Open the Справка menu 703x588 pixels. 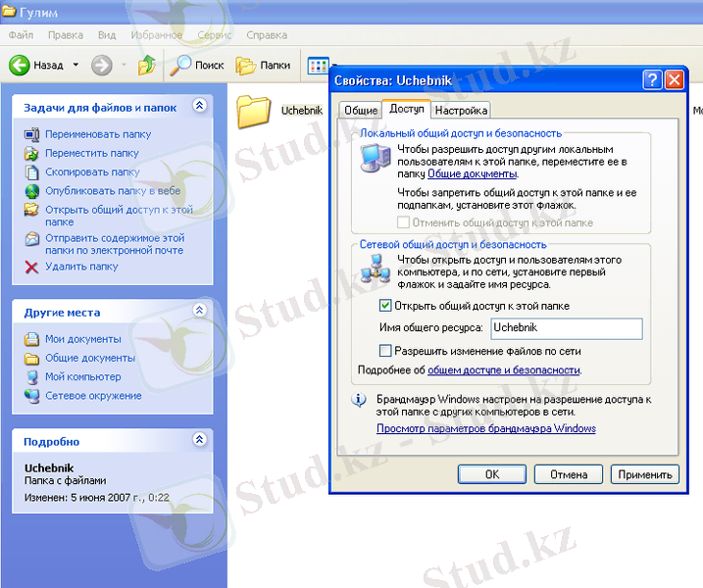click(267, 35)
